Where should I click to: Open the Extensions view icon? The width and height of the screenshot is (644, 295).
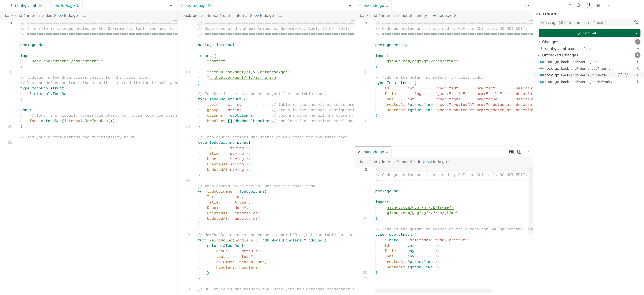[x=598, y=6]
